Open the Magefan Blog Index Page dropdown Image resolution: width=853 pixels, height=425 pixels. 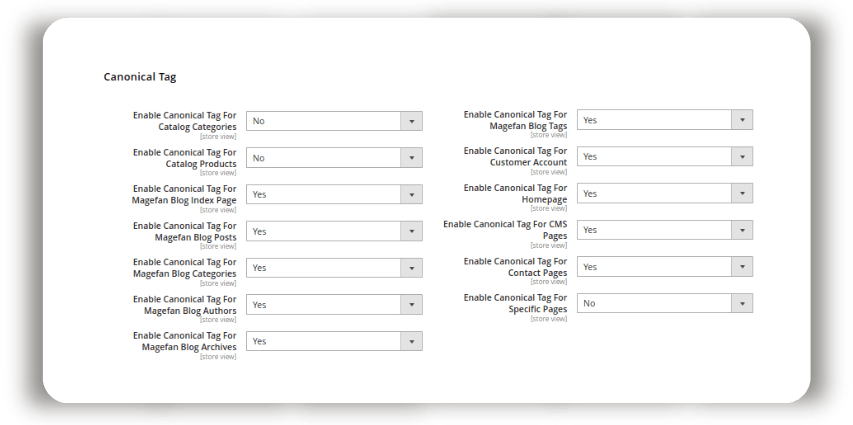point(334,194)
